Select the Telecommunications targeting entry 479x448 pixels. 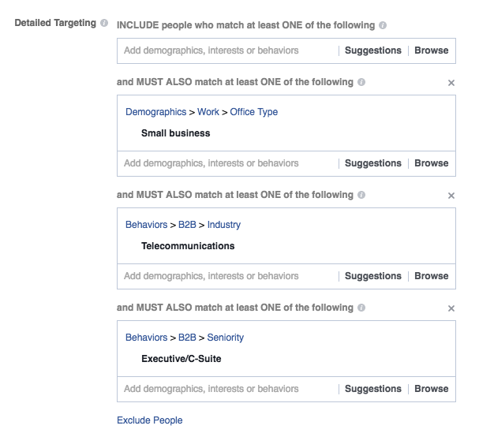pos(188,246)
